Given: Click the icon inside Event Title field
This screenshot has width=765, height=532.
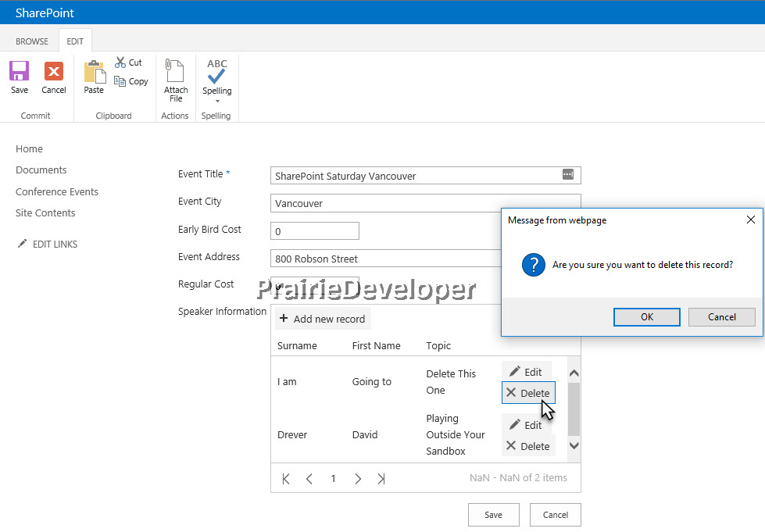Looking at the screenshot, I should tap(568, 174).
